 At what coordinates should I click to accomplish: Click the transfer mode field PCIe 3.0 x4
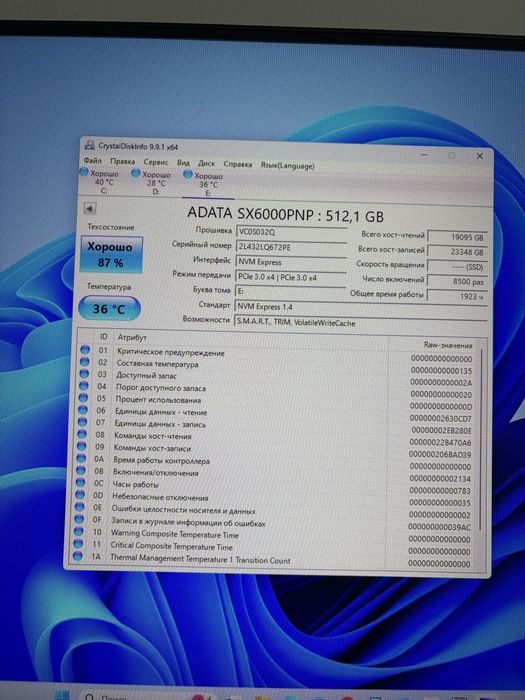(291, 277)
